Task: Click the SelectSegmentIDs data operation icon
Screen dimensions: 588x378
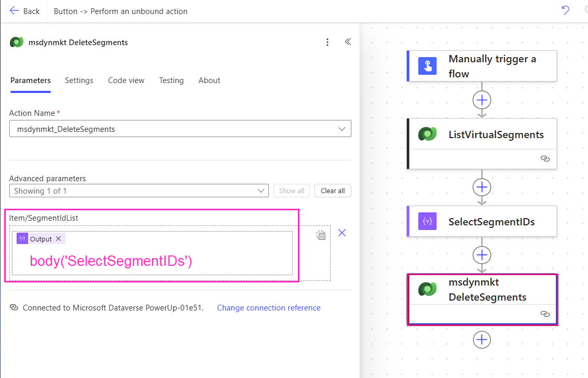Action: (428, 221)
